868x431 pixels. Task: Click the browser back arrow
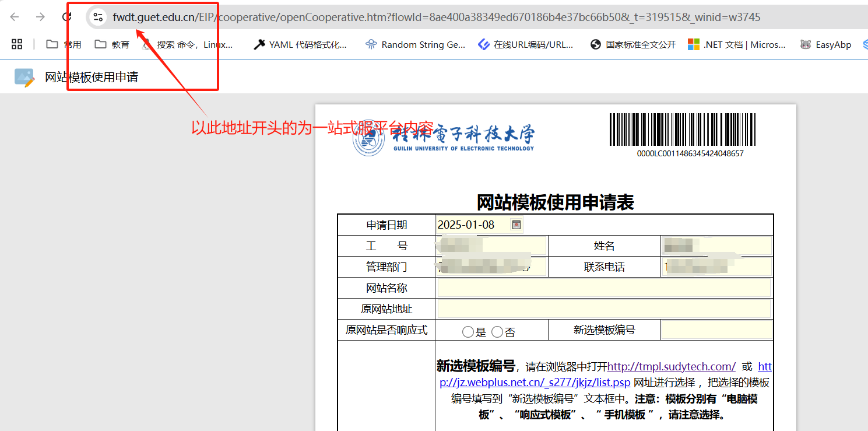15,17
